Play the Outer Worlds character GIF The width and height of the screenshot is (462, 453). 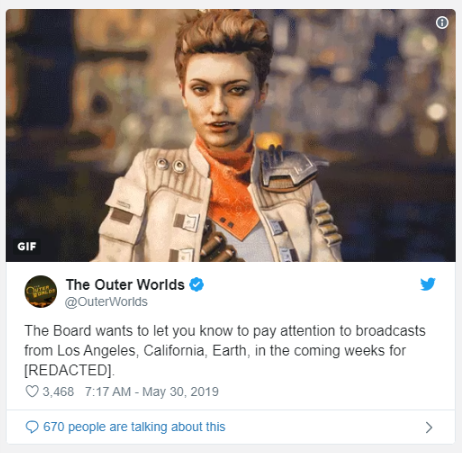(x=231, y=135)
